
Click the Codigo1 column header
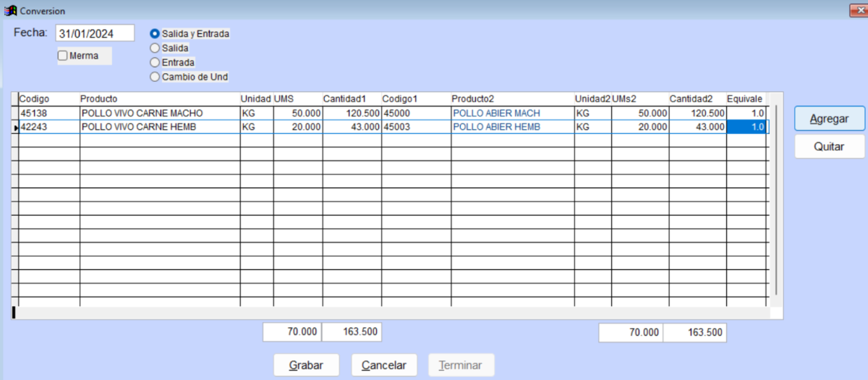(x=416, y=98)
